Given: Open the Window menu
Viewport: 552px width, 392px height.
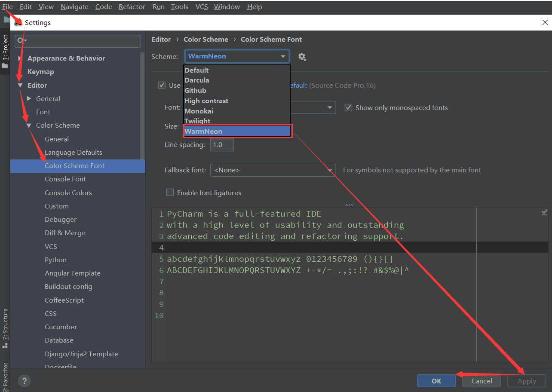Looking at the screenshot, I should click(x=227, y=7).
